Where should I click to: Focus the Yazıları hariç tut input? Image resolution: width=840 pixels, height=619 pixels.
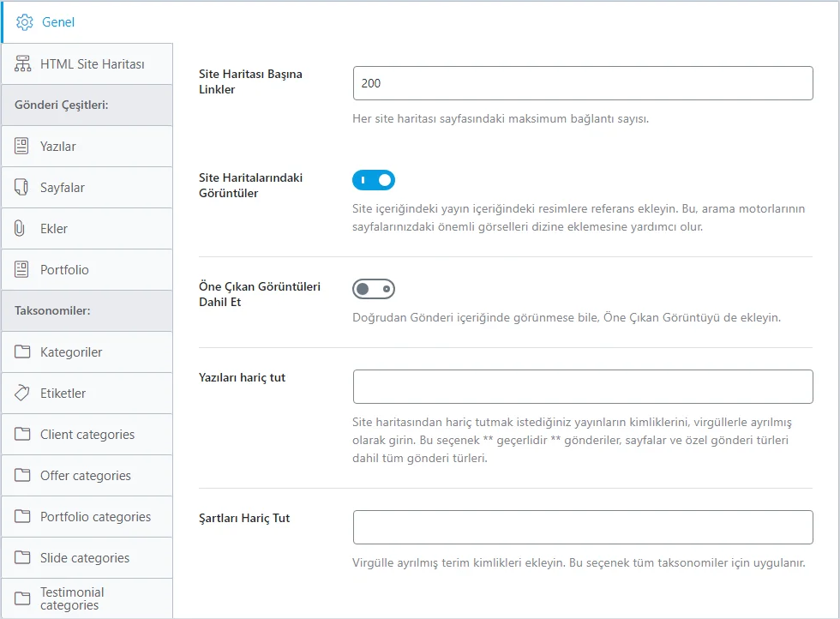tap(583, 387)
